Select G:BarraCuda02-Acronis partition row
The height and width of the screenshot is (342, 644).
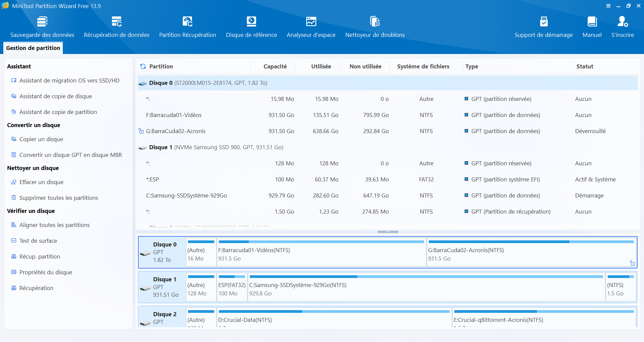click(388, 131)
